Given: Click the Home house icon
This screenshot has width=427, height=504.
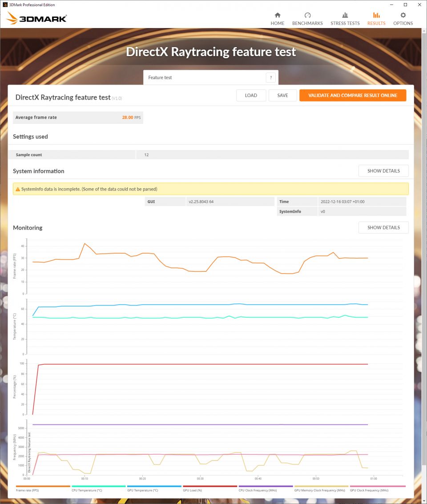Looking at the screenshot, I should pyautogui.click(x=278, y=15).
